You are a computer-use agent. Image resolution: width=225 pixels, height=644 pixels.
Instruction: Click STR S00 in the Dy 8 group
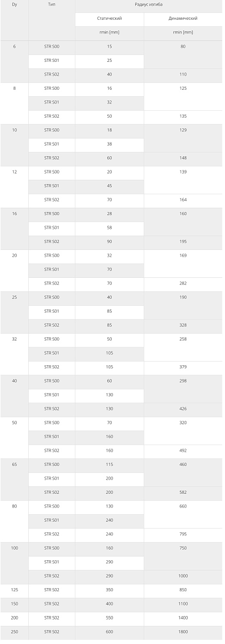(52, 88)
